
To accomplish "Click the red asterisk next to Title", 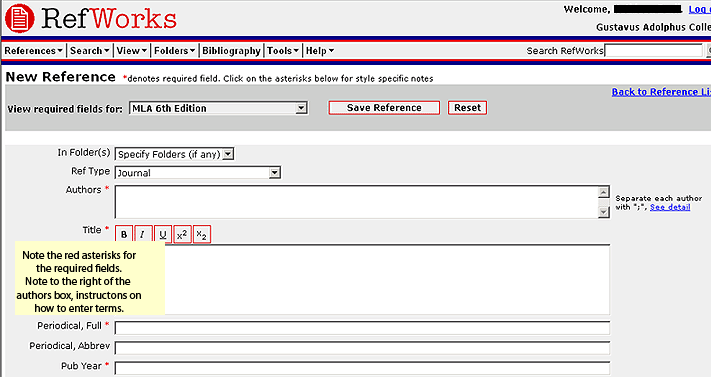I will click(107, 228).
